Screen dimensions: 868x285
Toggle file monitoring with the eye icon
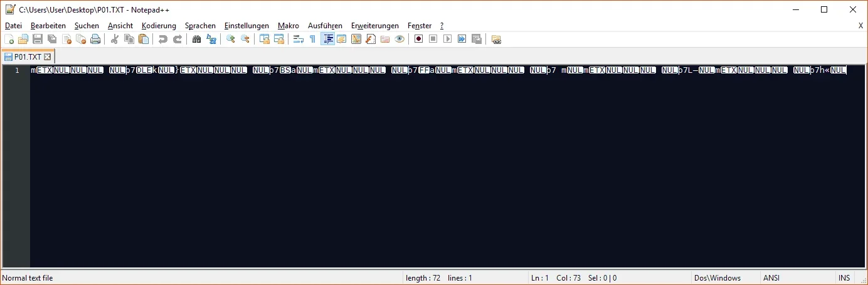coord(400,39)
